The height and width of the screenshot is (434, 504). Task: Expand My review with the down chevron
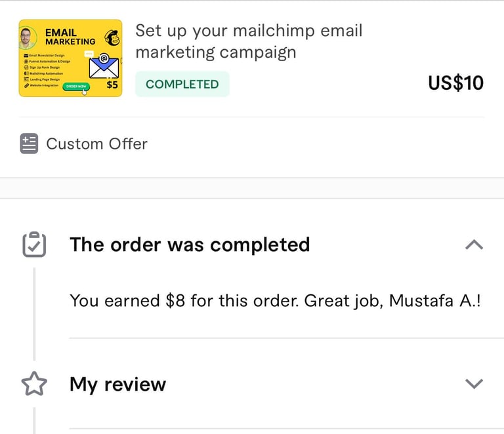(x=474, y=384)
